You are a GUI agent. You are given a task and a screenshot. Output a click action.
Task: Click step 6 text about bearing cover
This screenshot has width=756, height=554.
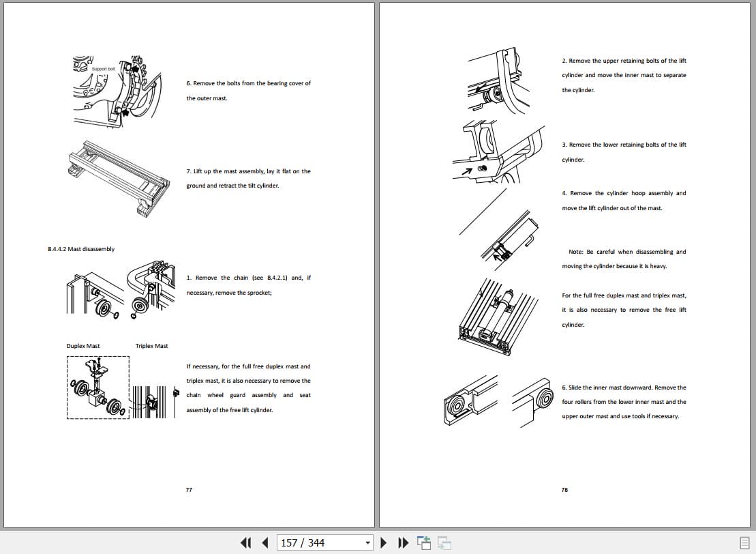(248, 91)
